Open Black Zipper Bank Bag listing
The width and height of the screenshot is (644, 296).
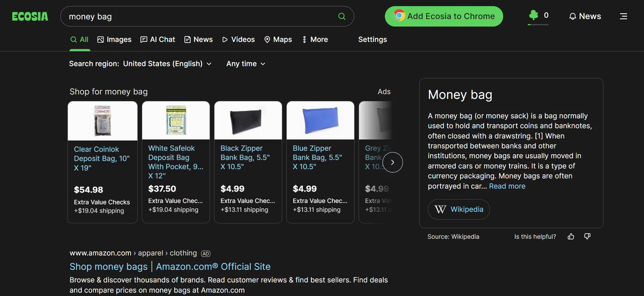245,157
